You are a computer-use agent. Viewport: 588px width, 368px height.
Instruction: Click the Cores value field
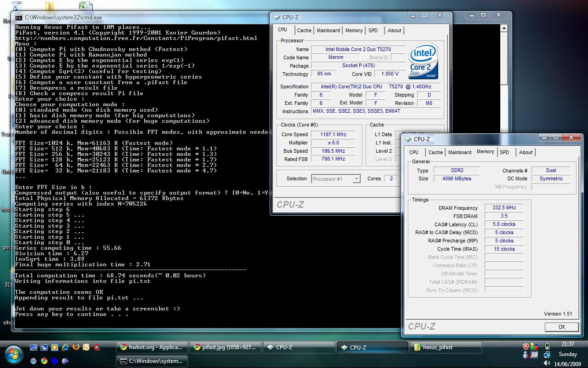[x=391, y=178]
